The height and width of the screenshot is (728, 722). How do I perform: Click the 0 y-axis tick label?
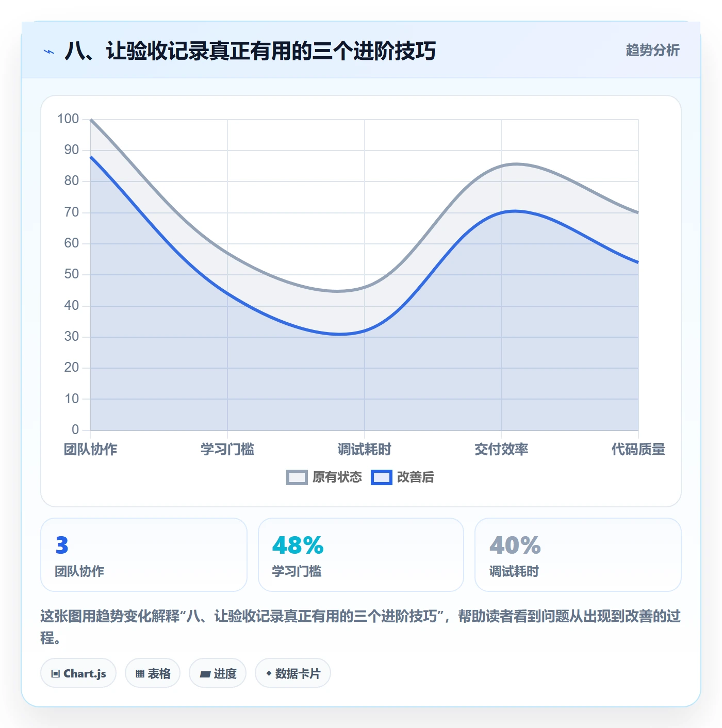coord(75,429)
